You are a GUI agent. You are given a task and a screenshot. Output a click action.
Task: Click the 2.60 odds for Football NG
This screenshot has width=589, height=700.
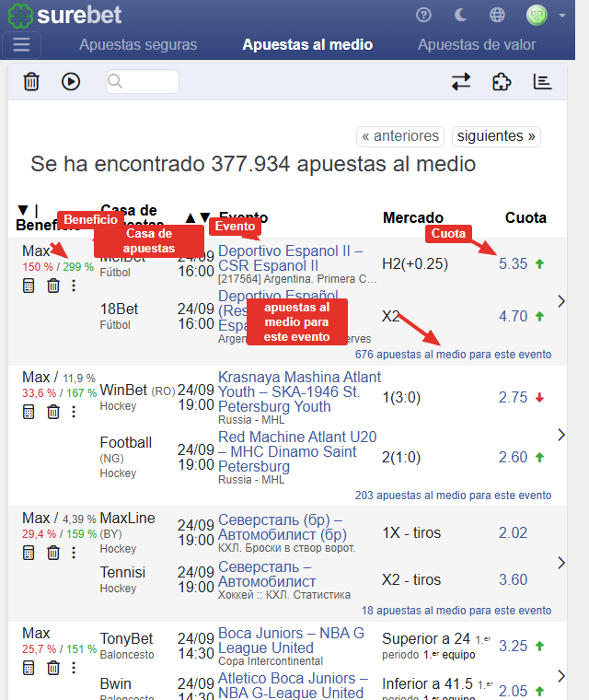point(514,457)
